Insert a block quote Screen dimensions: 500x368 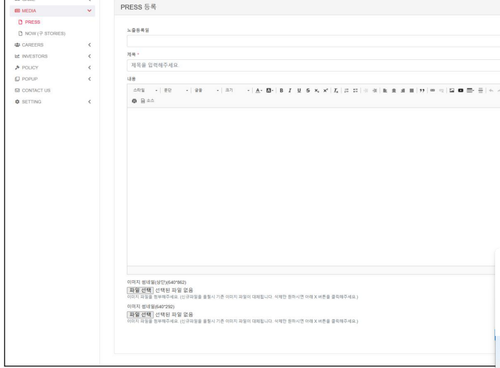coord(422,90)
